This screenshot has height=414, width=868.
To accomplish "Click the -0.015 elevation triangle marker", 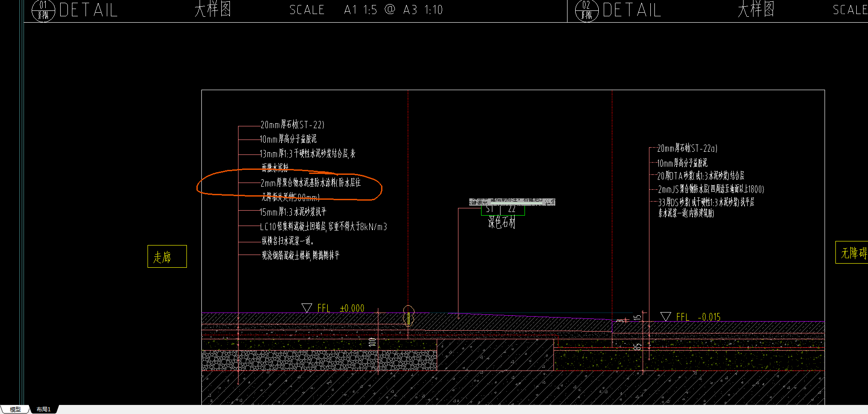I will point(666,317).
